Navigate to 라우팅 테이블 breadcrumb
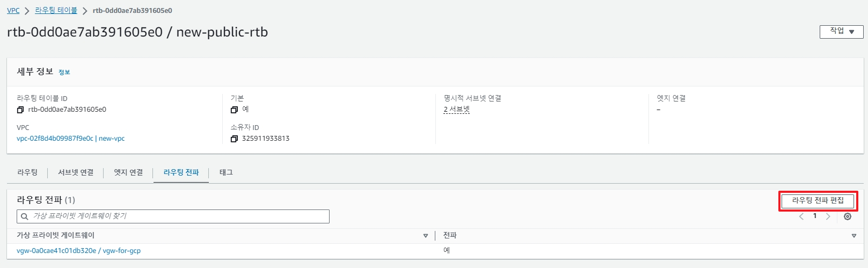 click(x=56, y=11)
